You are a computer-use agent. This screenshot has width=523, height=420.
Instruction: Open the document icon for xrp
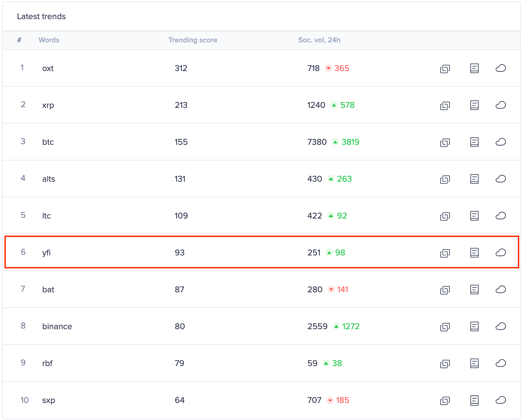(x=474, y=105)
